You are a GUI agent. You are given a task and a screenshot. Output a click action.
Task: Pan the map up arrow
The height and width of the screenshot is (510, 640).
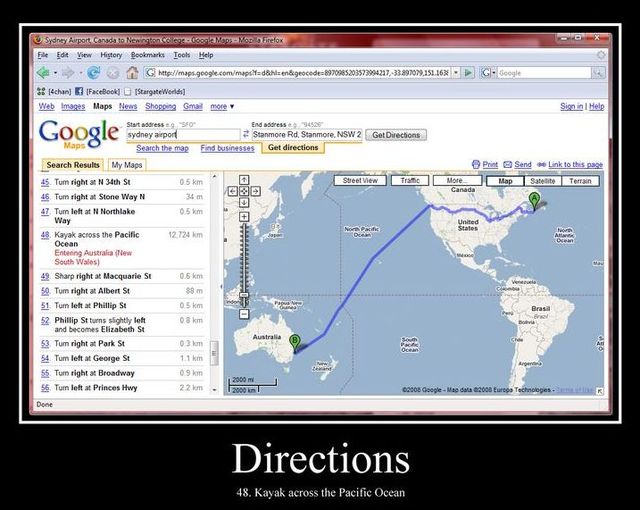point(244,180)
